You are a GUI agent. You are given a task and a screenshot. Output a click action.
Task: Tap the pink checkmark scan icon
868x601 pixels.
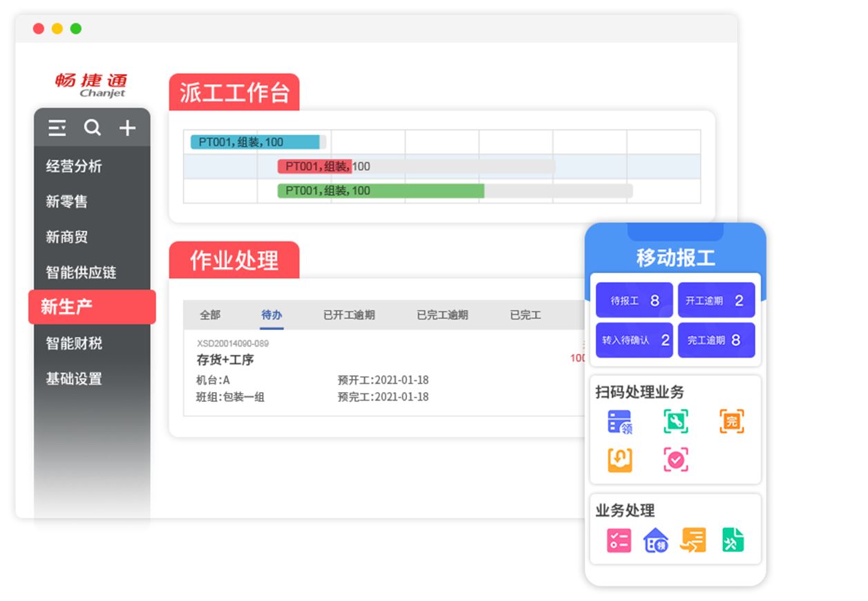[675, 460]
